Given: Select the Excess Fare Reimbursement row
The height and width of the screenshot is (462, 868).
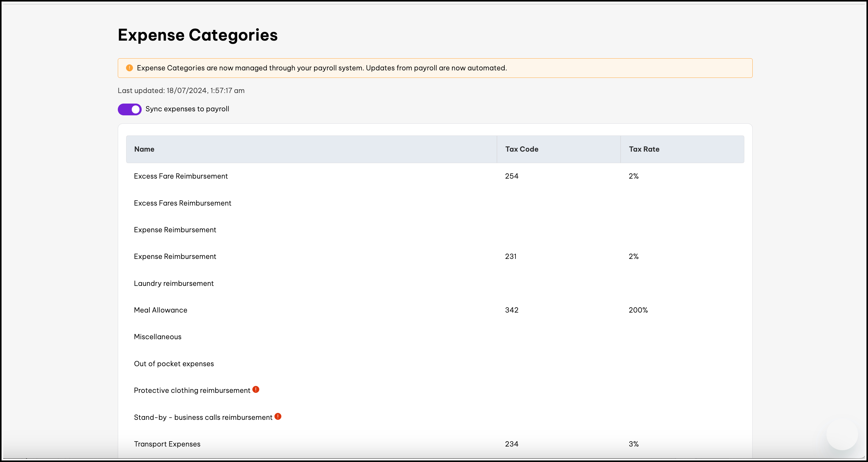Looking at the screenshot, I should pos(181,176).
